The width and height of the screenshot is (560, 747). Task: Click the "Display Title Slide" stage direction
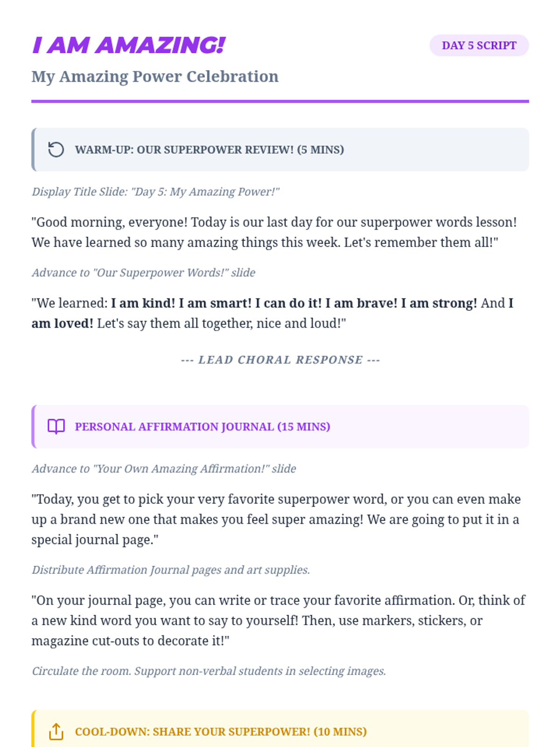click(155, 192)
